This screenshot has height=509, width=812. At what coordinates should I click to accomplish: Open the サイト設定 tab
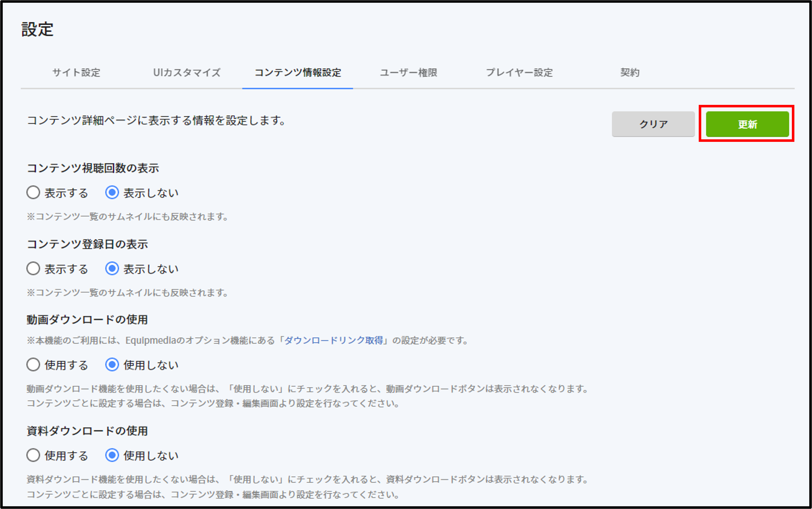(76, 72)
